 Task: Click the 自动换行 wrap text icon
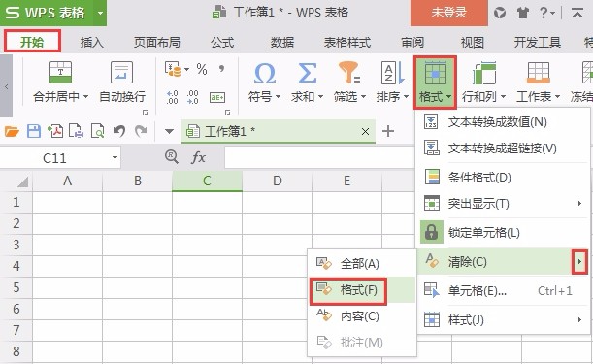tap(121, 72)
